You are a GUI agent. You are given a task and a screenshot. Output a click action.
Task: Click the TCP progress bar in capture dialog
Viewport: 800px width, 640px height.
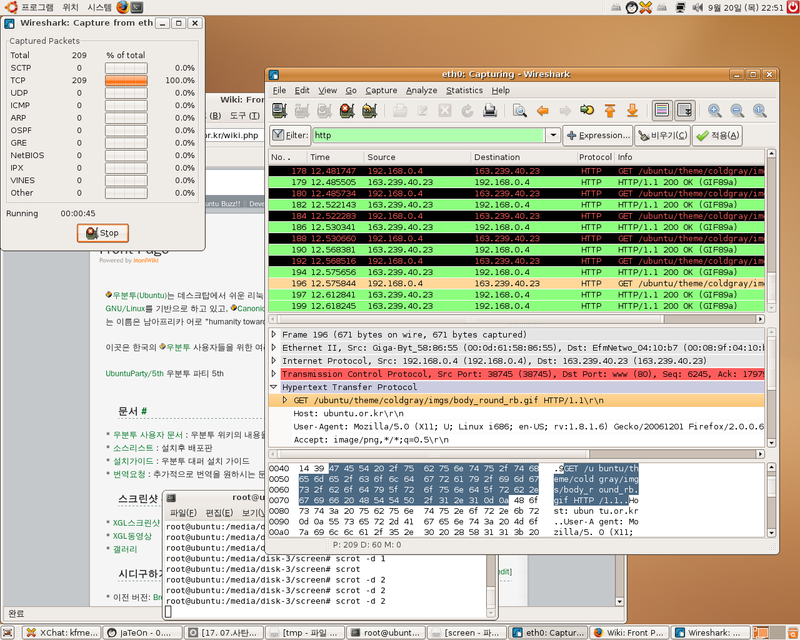(x=126, y=81)
